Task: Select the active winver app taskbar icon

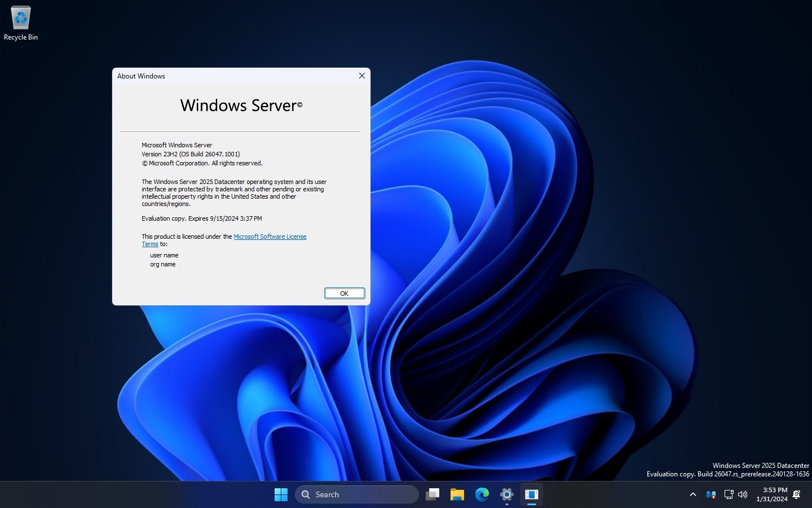Action: pyautogui.click(x=532, y=494)
